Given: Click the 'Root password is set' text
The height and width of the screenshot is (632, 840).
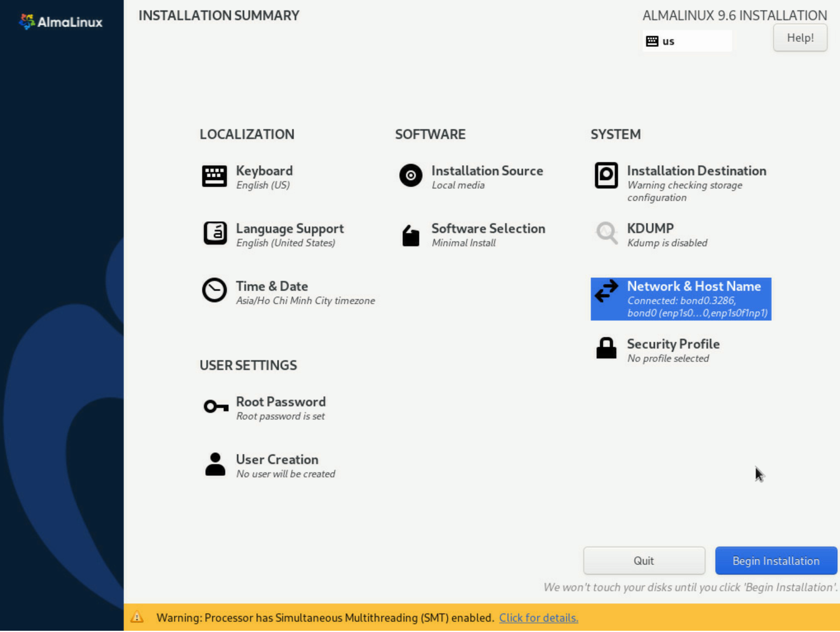Looking at the screenshot, I should 281,416.
